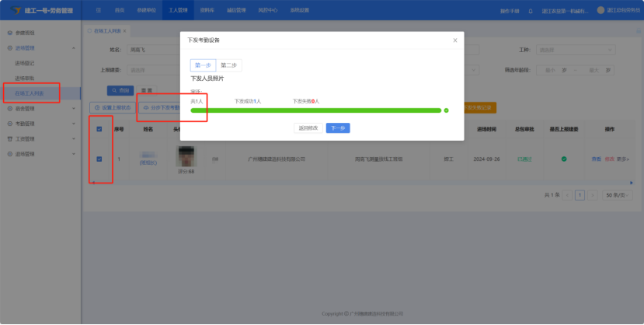
Task: Close the 在场工人列表 tab with its x icon
Action: 124,31
